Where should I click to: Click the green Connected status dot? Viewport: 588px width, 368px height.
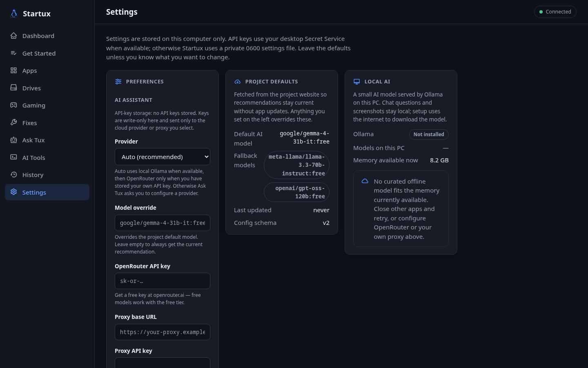pyautogui.click(x=541, y=12)
